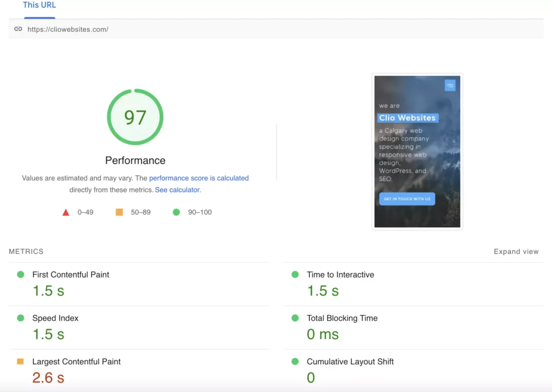Select the This URL tab
Image resolution: width=552 pixels, height=392 pixels.
(x=39, y=5)
